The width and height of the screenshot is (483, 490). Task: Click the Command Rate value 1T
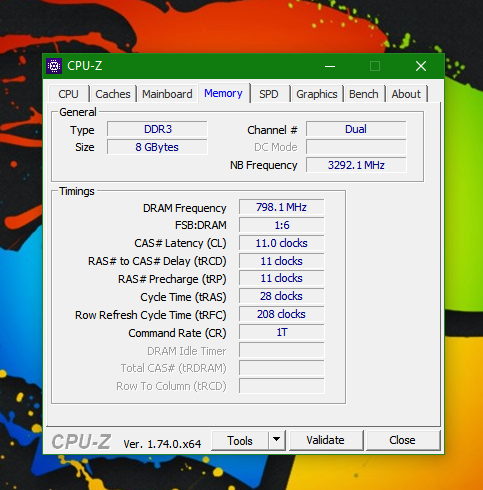(x=282, y=332)
